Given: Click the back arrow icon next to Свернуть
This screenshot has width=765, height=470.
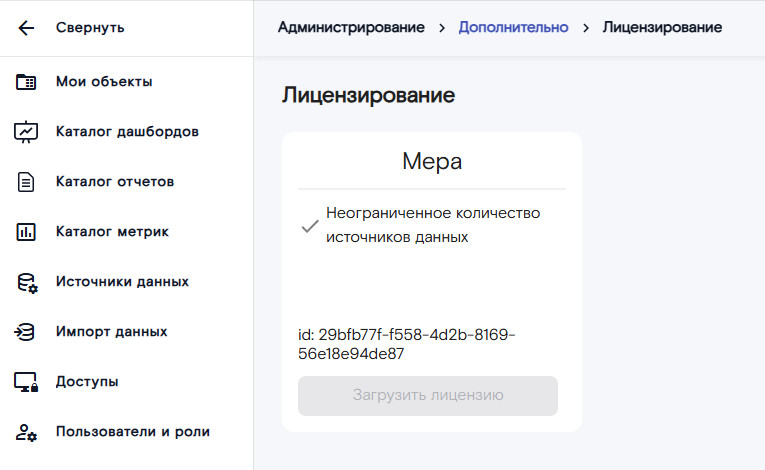Looking at the screenshot, I should pos(26,28).
